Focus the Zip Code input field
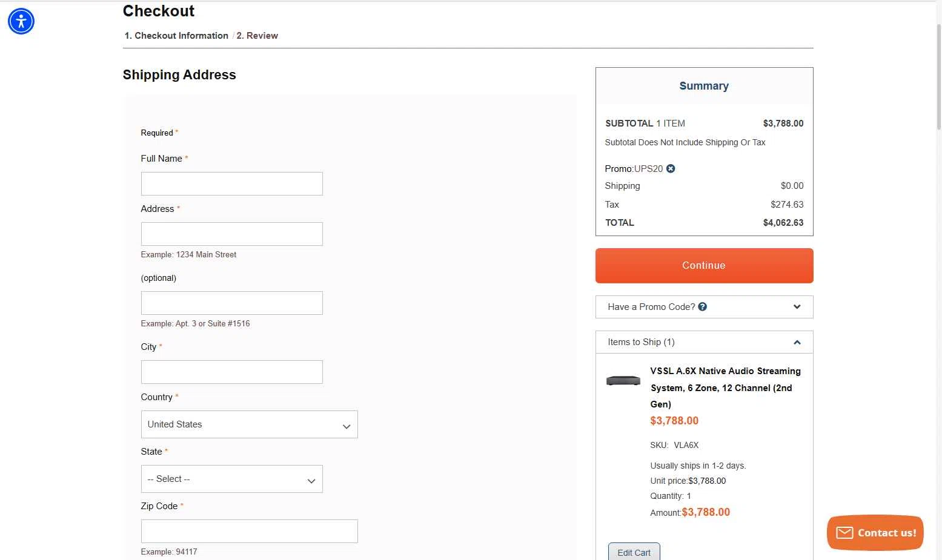 (249, 531)
